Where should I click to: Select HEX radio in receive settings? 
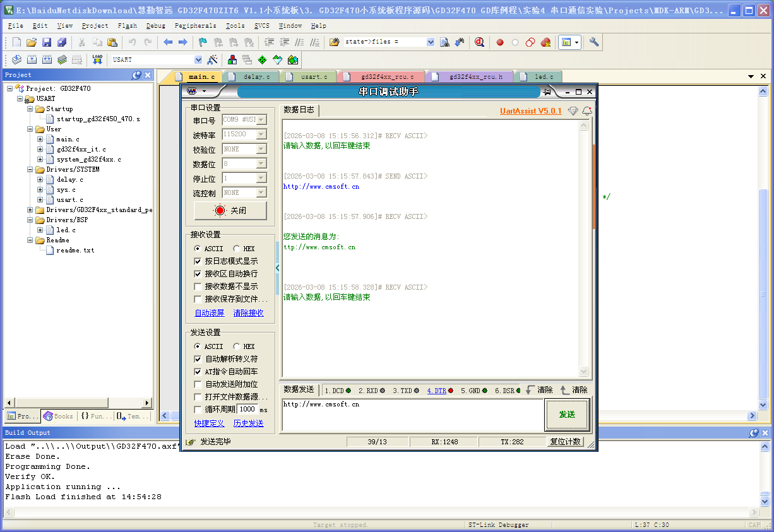tap(237, 249)
